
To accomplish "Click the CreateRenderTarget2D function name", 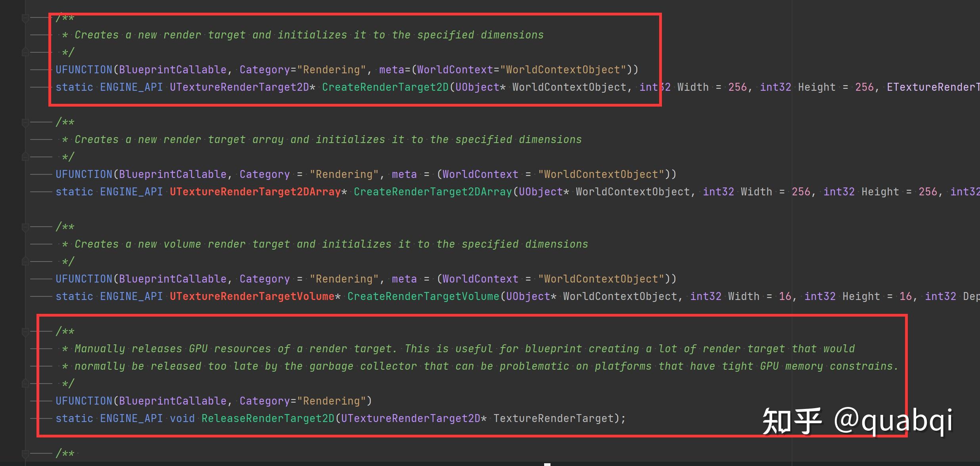I will pyautogui.click(x=385, y=87).
